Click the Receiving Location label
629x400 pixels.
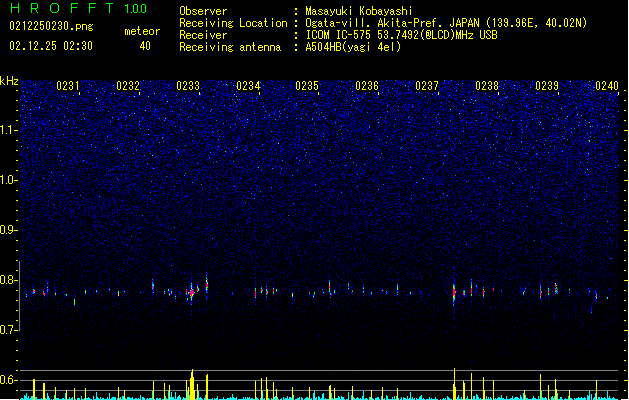point(233,23)
